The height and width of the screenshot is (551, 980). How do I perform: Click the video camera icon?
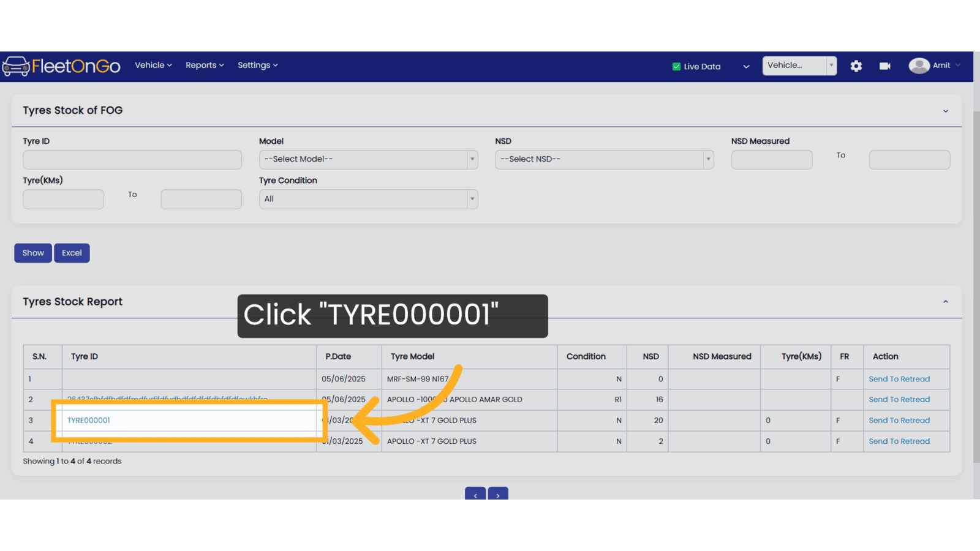[885, 66]
